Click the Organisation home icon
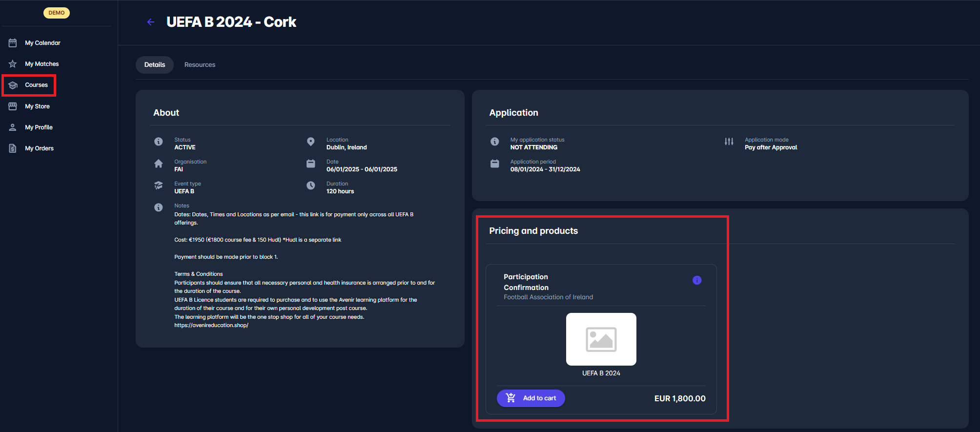The image size is (980, 432). [x=159, y=164]
